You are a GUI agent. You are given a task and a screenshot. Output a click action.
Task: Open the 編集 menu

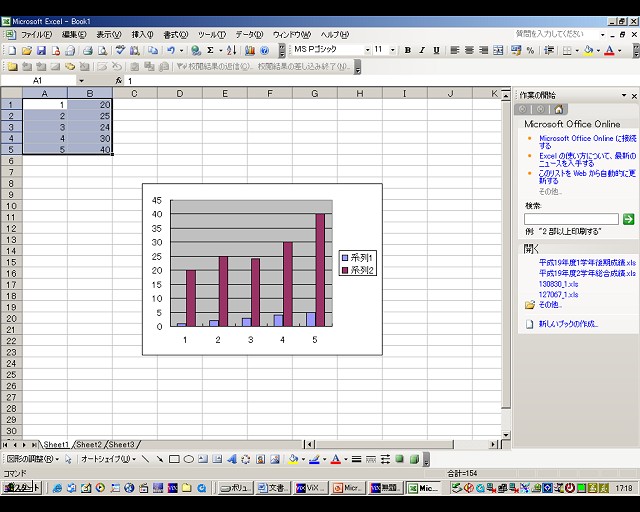tap(74, 35)
